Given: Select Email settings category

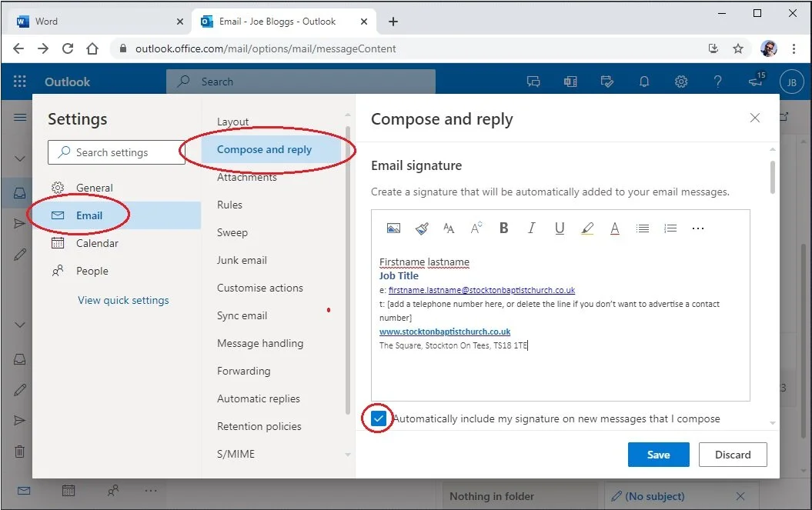Looking at the screenshot, I should click(116, 215).
